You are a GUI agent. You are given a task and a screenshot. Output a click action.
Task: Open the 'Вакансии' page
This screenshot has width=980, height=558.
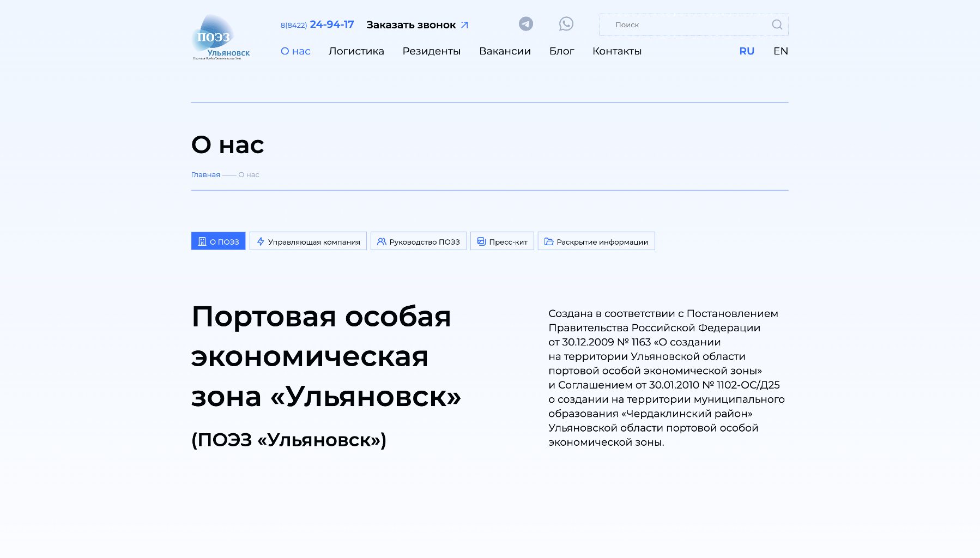click(505, 51)
